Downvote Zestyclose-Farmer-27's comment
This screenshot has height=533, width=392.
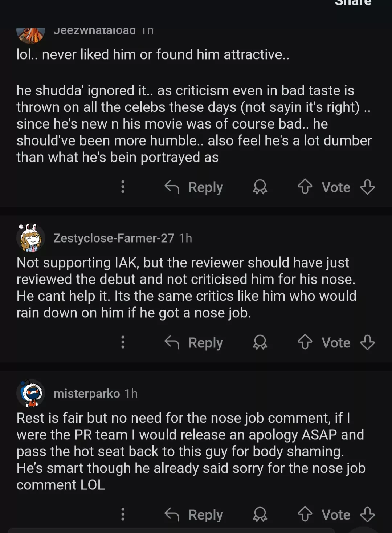[x=367, y=342]
